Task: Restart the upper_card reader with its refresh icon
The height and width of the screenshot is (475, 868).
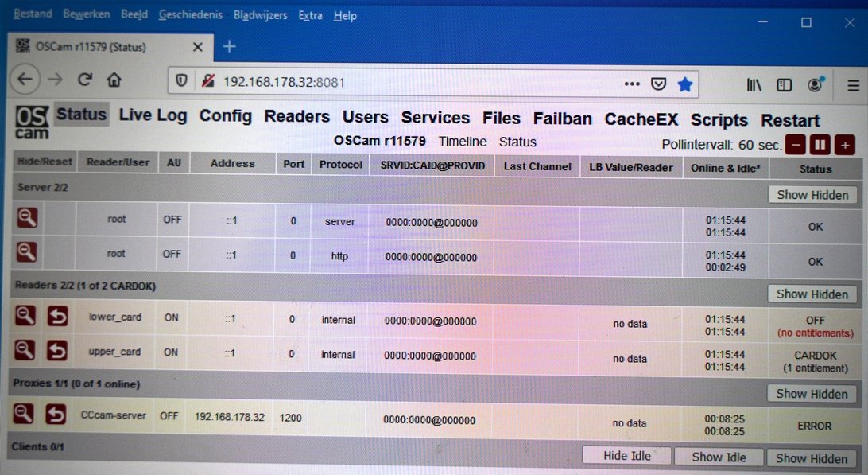Action: pos(57,350)
